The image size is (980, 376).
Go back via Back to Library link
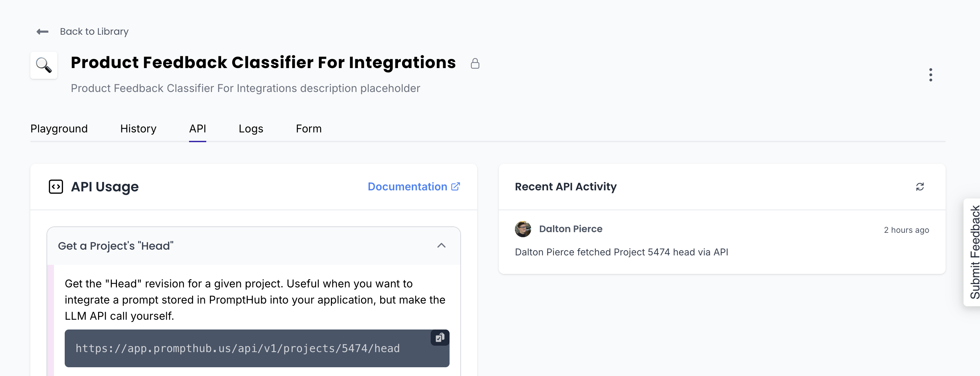[x=94, y=32]
